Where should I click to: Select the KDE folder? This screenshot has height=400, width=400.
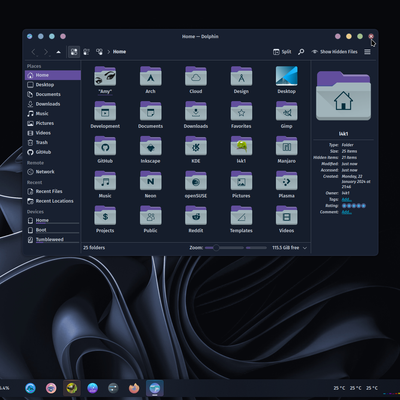coord(196,149)
